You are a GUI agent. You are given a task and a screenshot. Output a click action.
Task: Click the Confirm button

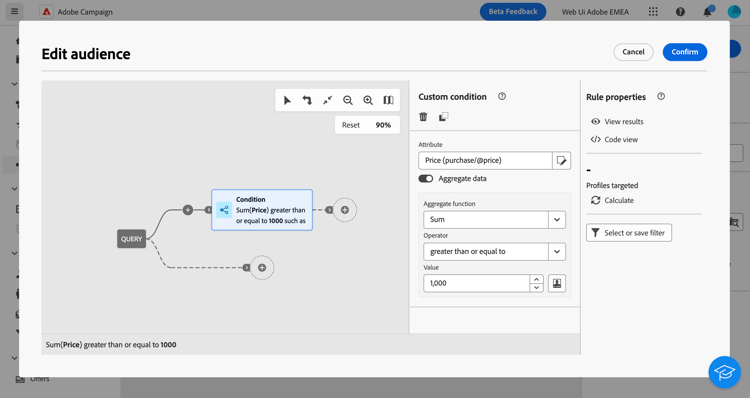pos(684,52)
